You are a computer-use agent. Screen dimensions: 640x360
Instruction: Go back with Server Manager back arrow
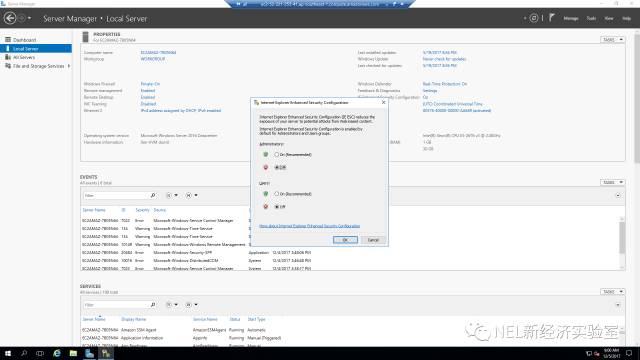[10, 18]
